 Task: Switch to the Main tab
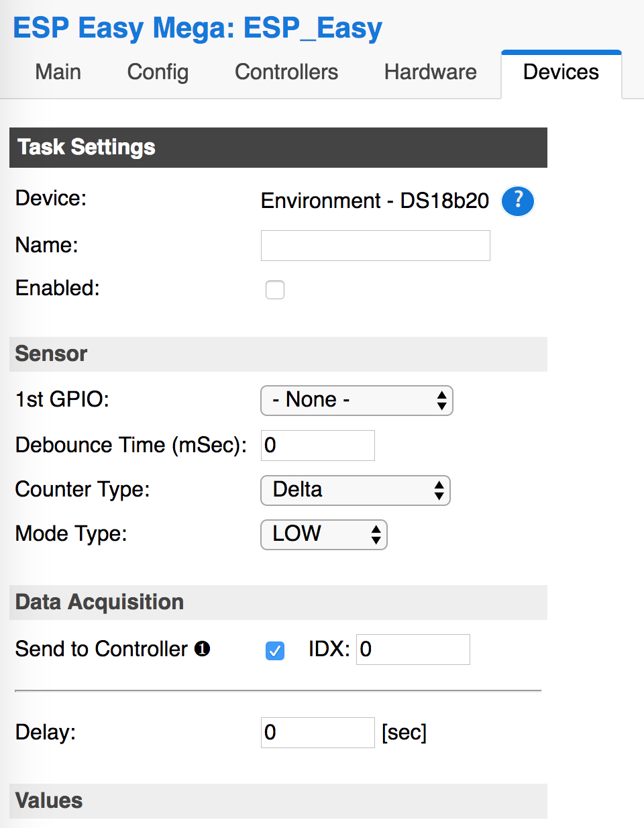point(58,72)
